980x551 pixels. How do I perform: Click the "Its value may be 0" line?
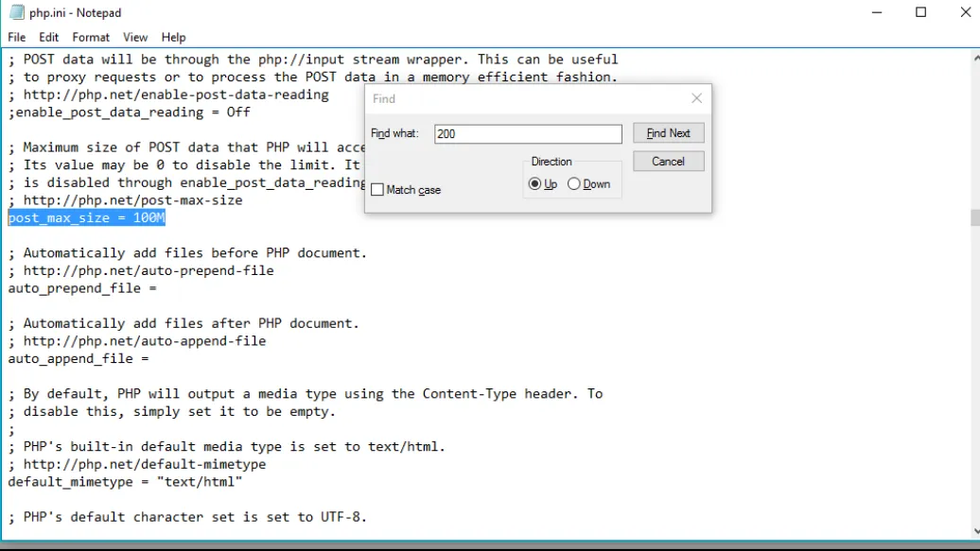point(184,165)
